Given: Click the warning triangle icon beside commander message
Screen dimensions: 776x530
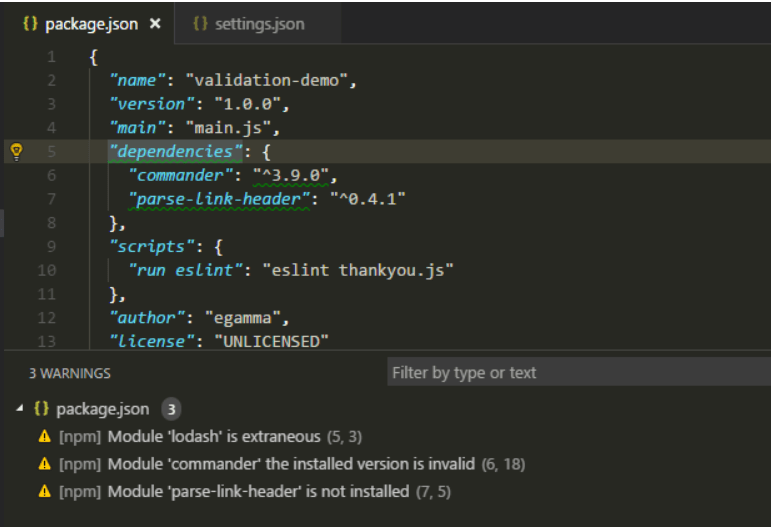Looking at the screenshot, I should coord(45,464).
